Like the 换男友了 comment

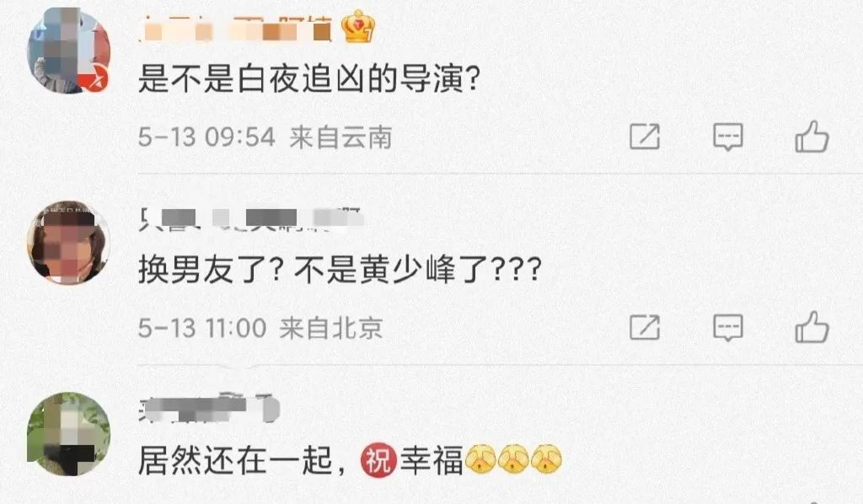coord(812,327)
